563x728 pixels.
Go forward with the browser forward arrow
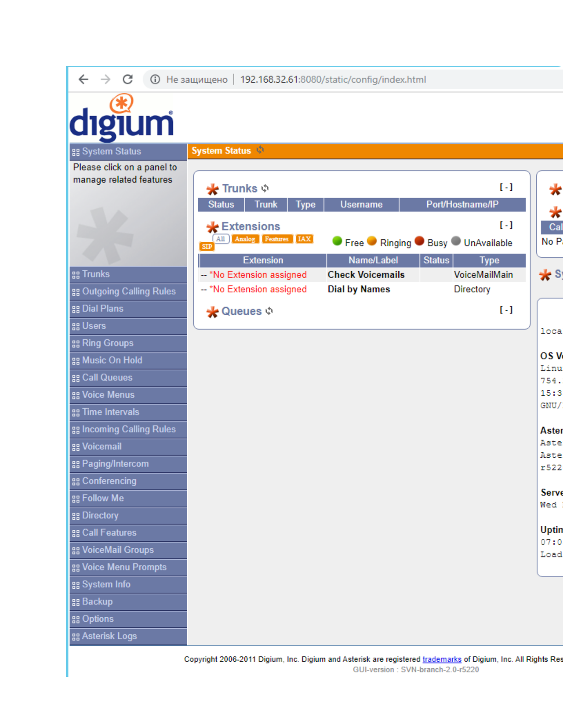point(106,80)
